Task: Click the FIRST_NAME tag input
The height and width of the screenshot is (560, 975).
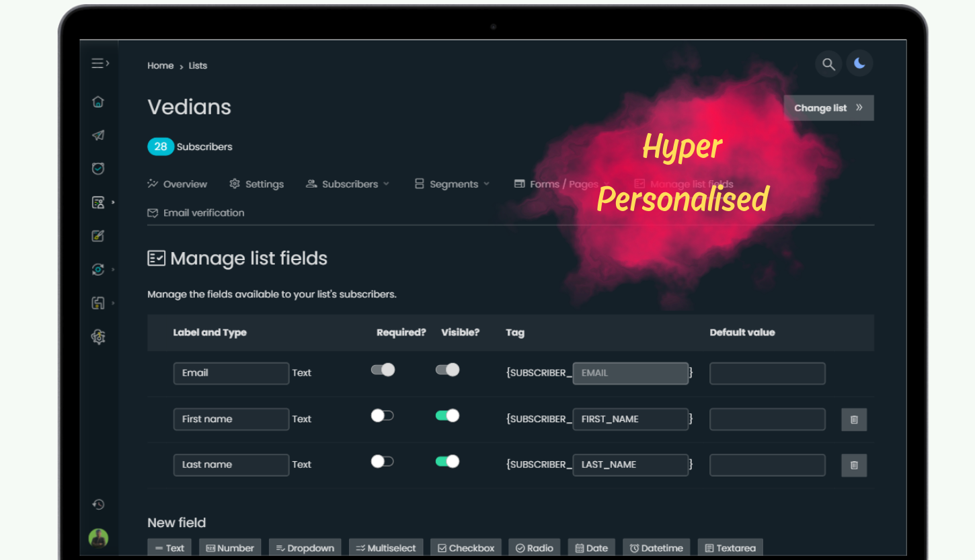Action: [631, 419]
